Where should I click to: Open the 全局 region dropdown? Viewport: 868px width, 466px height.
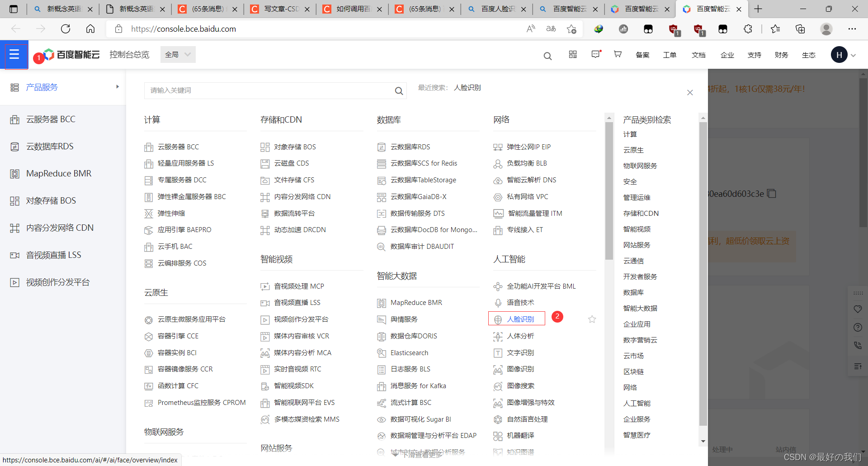[177, 54]
